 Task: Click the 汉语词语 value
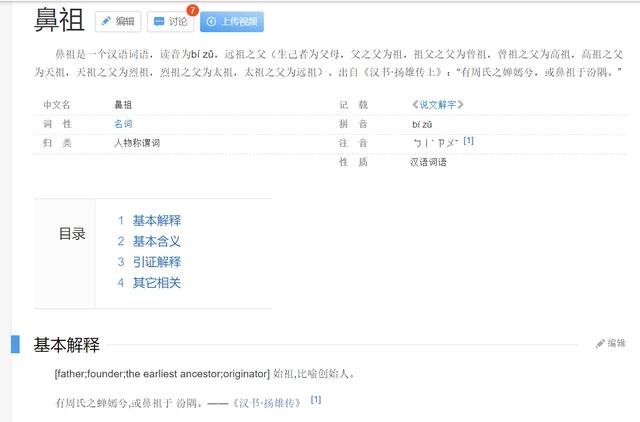(428, 162)
